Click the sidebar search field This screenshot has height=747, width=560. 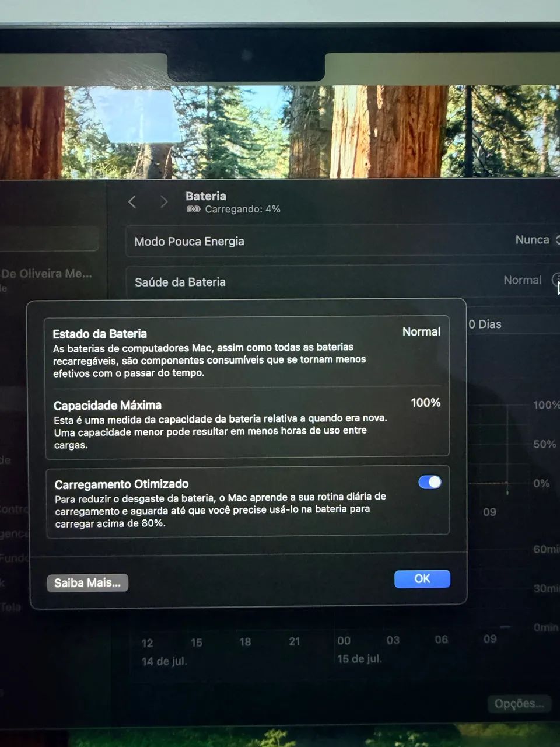tap(49, 239)
